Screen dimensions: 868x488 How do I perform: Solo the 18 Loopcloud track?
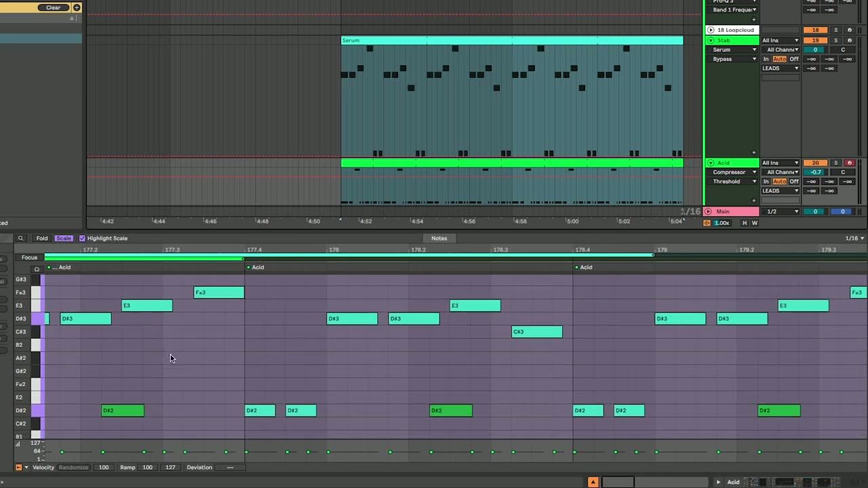836,30
